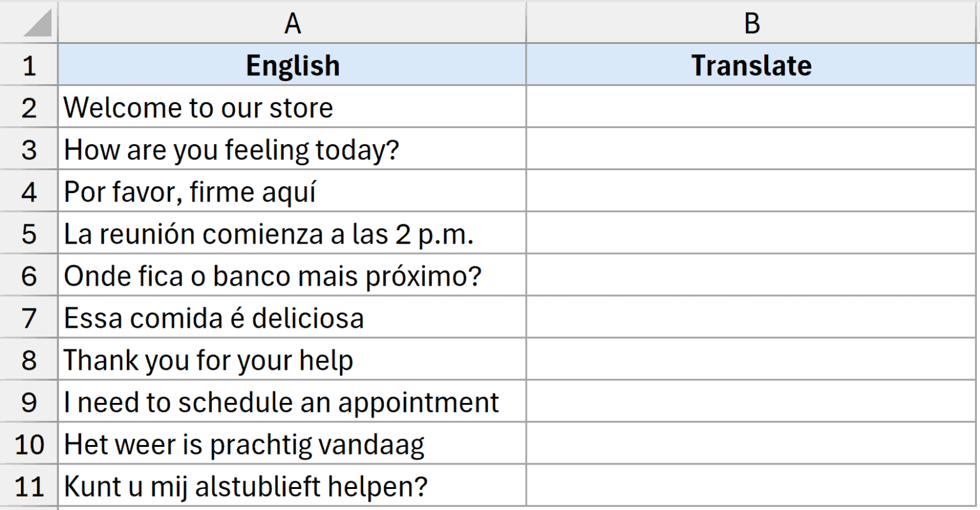Click the Translate header cell
This screenshot has width=980, height=510.
[x=752, y=64]
